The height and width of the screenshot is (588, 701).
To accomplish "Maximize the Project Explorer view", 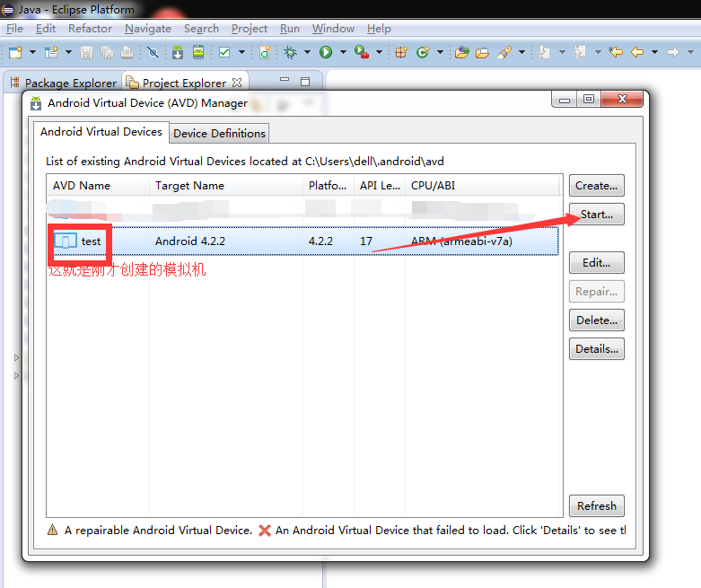I will [305, 82].
